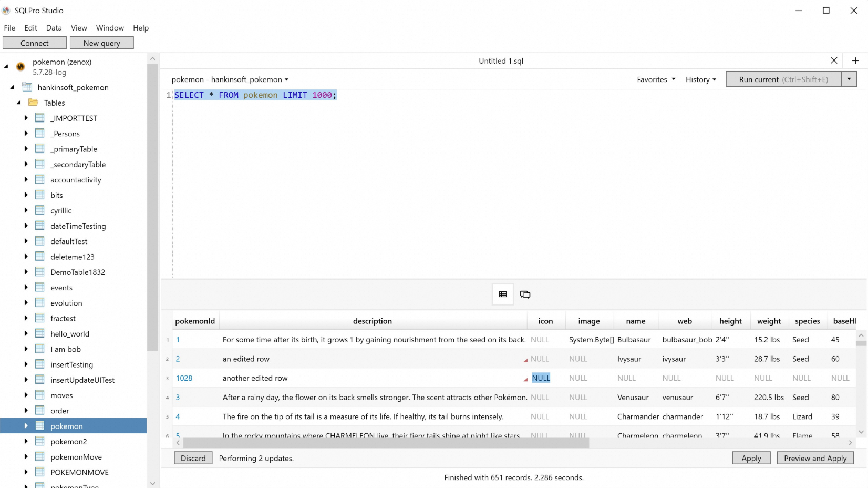Click the horizontal results scrollbar thumb
Screen dimensions: 868x488
click(x=386, y=443)
